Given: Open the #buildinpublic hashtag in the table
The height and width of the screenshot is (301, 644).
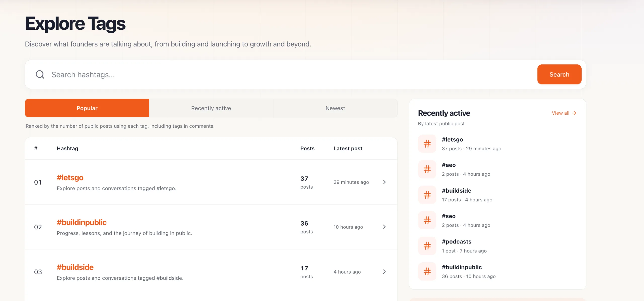Looking at the screenshot, I should coord(82,222).
